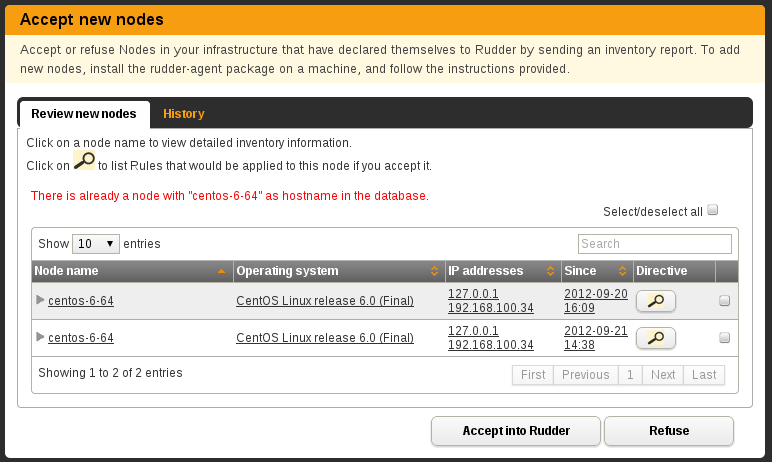Image resolution: width=772 pixels, height=462 pixels.
Task: Sort the table by Operating system column
Action: (434, 271)
